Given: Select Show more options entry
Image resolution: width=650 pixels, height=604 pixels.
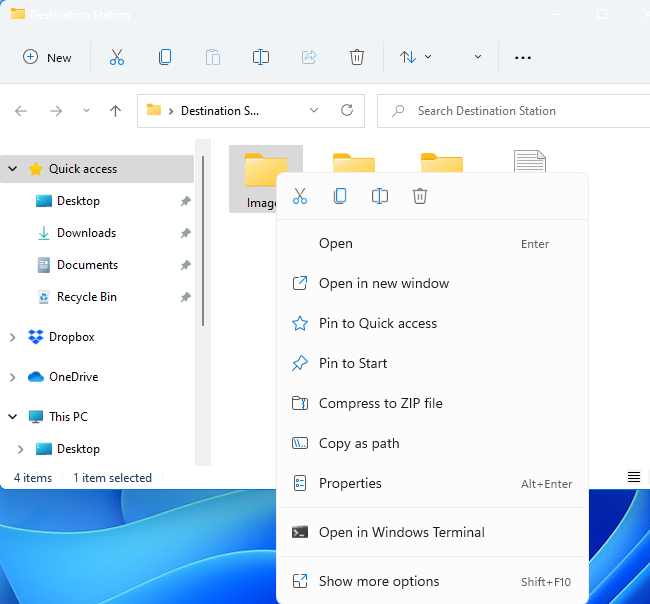Looking at the screenshot, I should [379, 581].
